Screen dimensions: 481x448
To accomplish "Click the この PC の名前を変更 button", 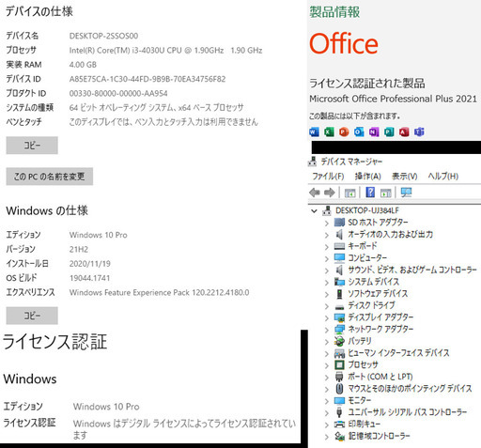I will (50, 177).
